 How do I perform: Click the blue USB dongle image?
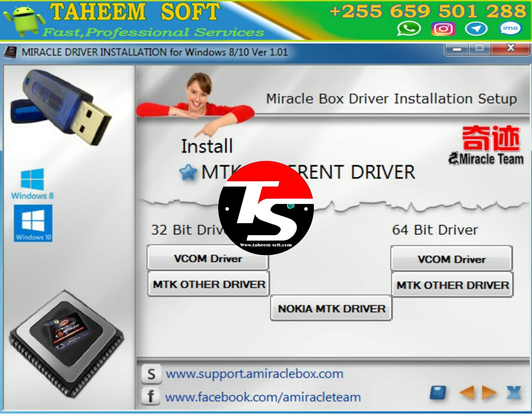point(61,107)
